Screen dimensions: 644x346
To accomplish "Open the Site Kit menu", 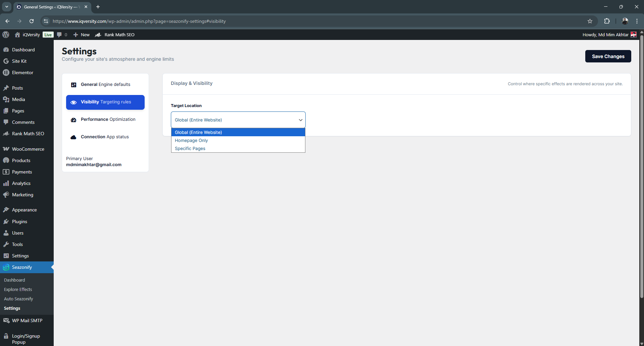I will pyautogui.click(x=19, y=61).
